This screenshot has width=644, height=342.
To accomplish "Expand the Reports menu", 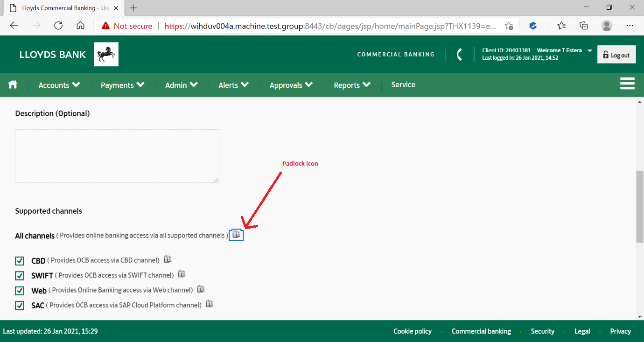I will pyautogui.click(x=352, y=85).
